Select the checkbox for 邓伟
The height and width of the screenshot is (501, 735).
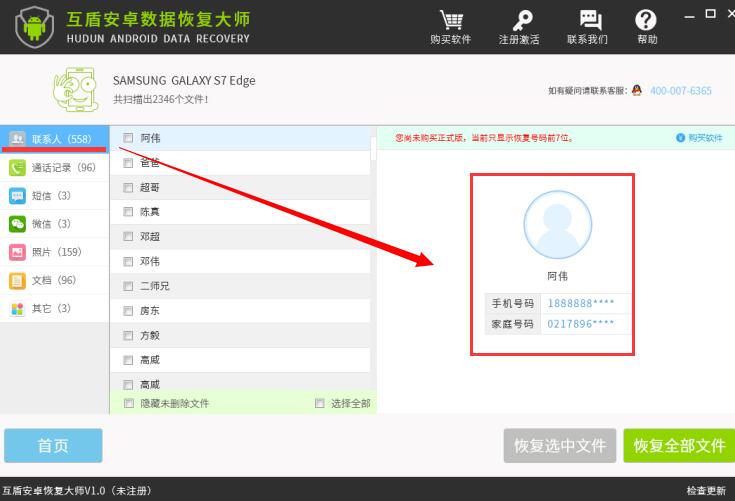[x=128, y=262]
